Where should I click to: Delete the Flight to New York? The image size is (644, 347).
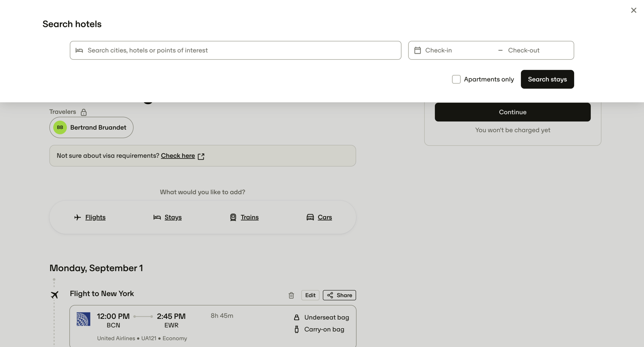[291, 295]
